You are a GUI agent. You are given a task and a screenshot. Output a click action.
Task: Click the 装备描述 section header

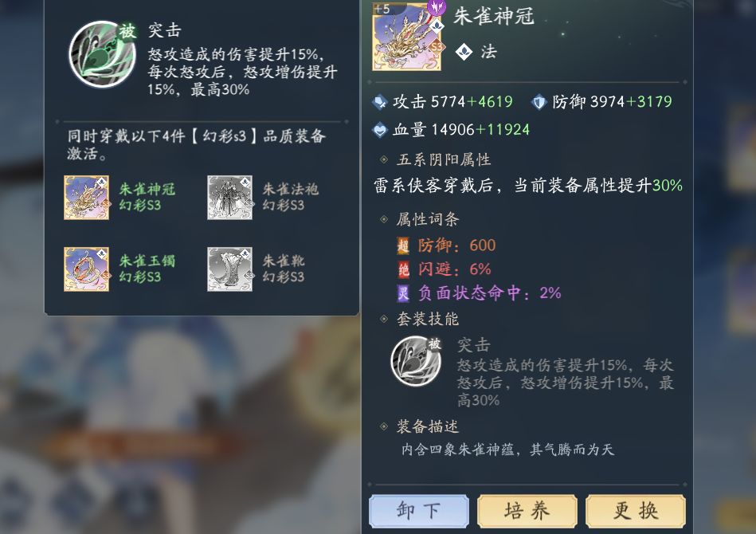click(x=428, y=426)
